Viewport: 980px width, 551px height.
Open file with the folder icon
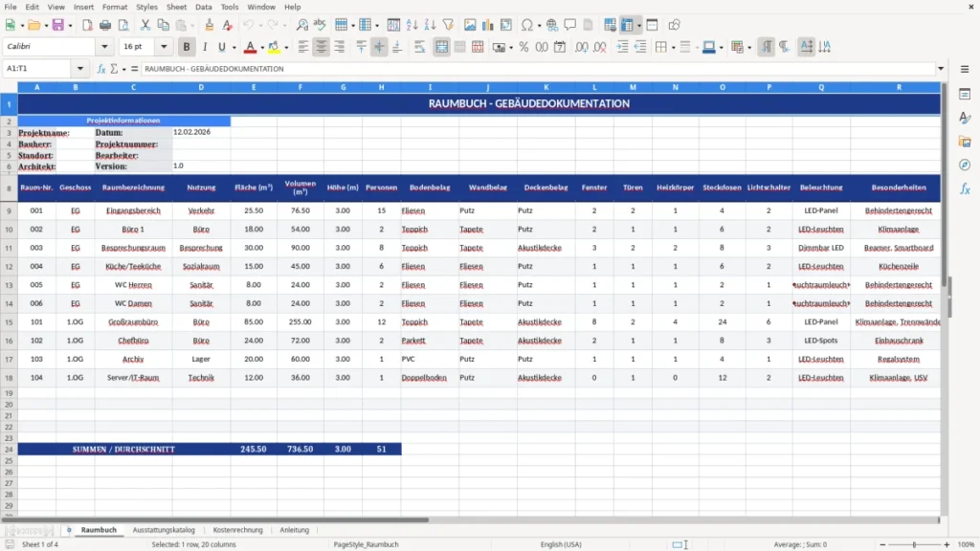tap(33, 25)
